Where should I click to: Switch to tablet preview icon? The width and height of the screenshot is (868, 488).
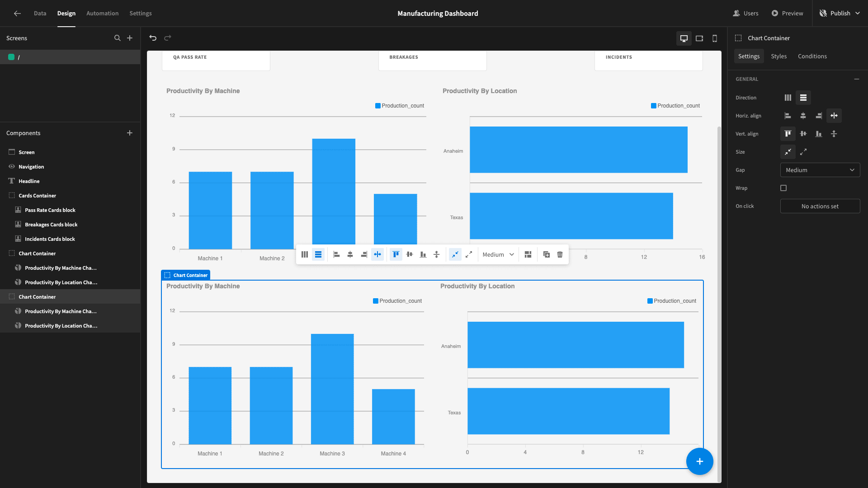(x=699, y=38)
